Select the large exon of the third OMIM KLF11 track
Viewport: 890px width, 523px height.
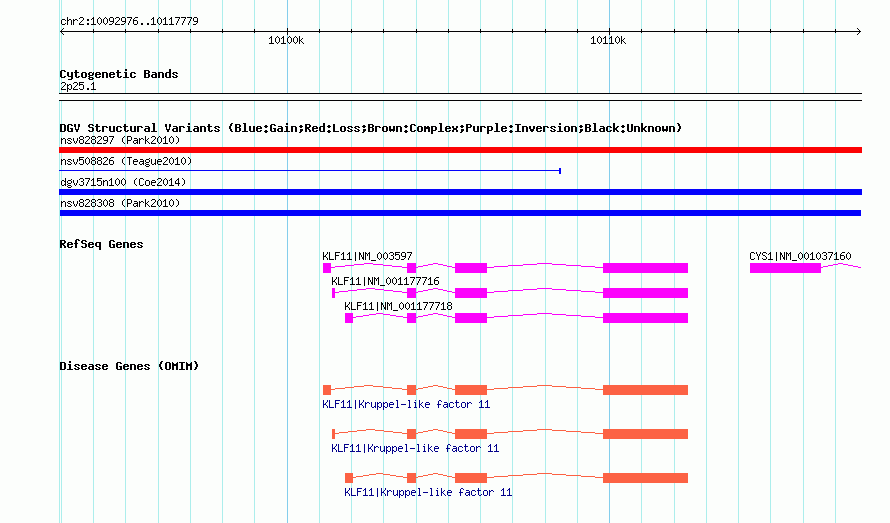[x=645, y=478]
